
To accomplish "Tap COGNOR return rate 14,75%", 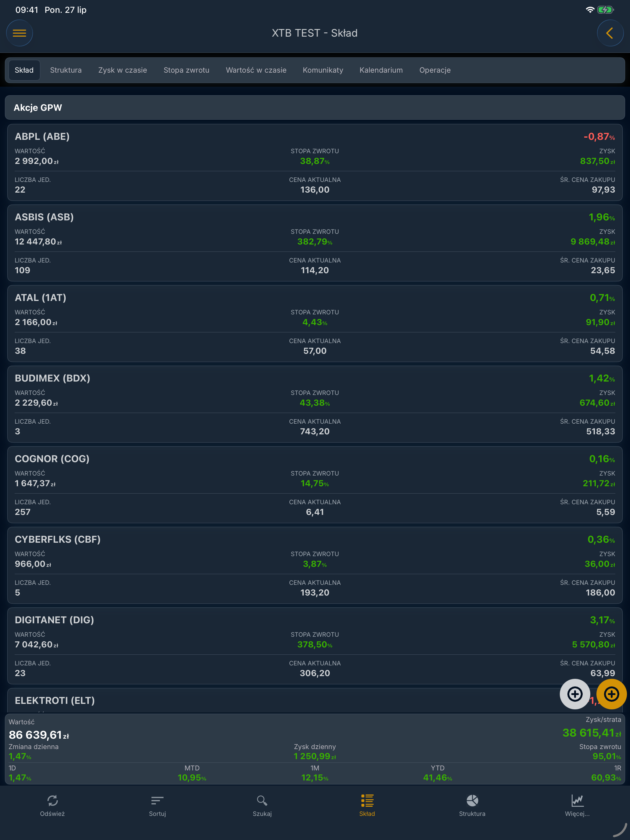I will pyautogui.click(x=315, y=483).
